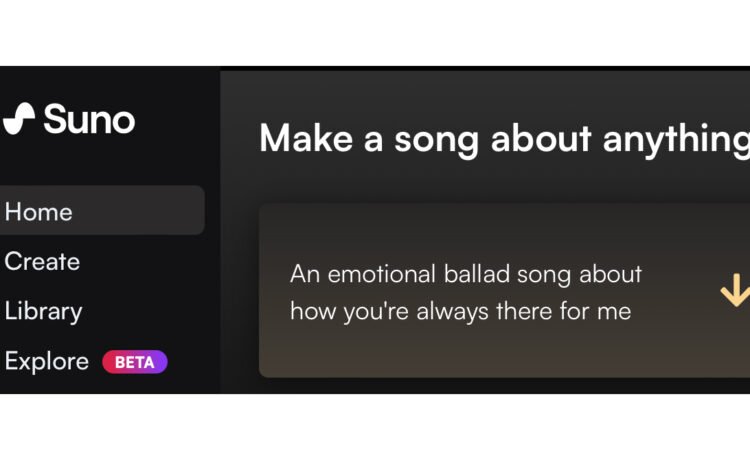Click the line "how you're always there for me"
Screen dimensions: 750x460
coord(460,311)
